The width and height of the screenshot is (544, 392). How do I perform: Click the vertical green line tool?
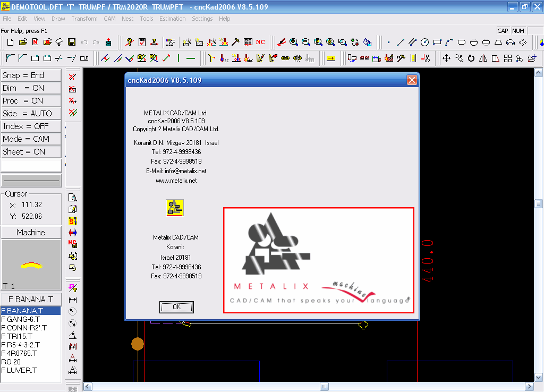[178, 58]
